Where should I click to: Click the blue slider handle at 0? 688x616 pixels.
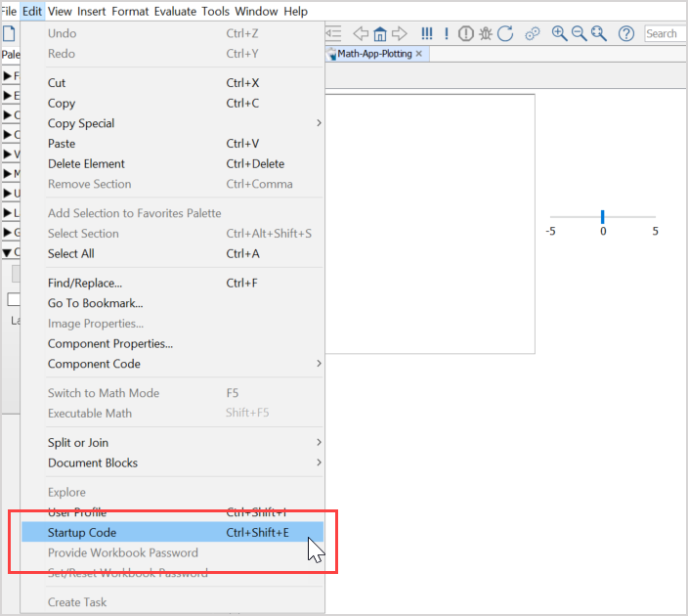coord(603,216)
